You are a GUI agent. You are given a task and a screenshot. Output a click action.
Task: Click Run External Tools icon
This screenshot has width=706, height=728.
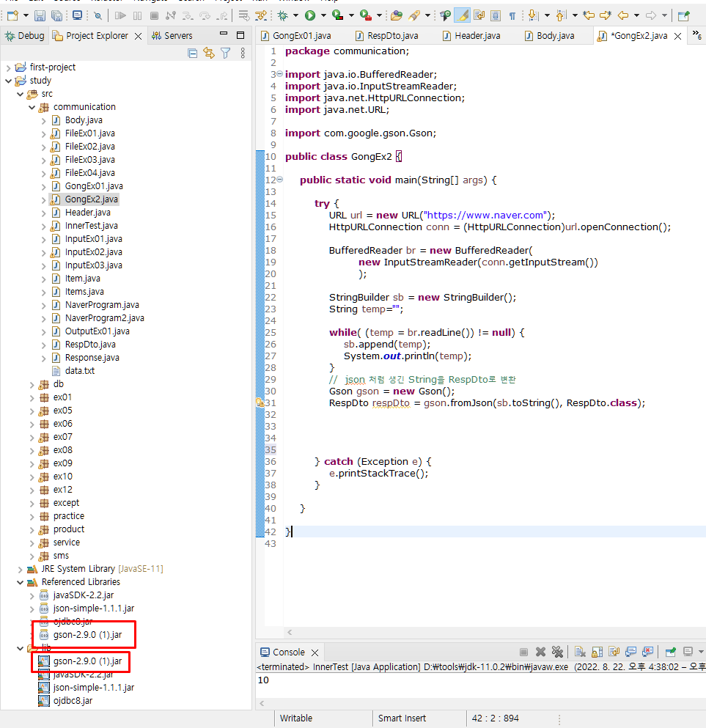click(x=366, y=16)
